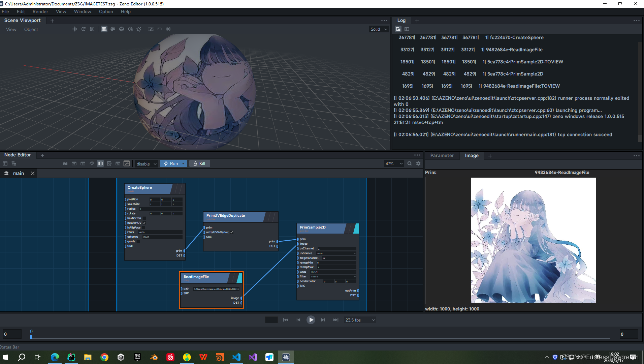This screenshot has height=364, width=644.
Task: Toggle the curve chart icon in Node Editor toolbar
Action: point(127,163)
